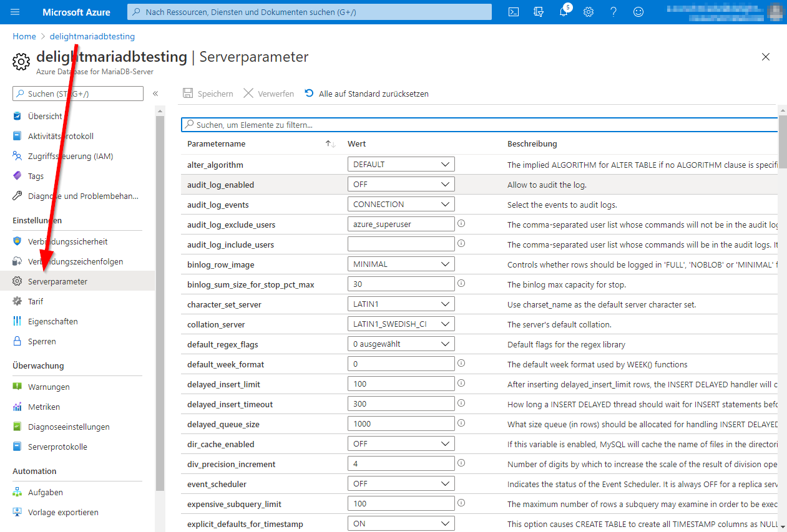Open portal settings gear icon

[x=589, y=12]
